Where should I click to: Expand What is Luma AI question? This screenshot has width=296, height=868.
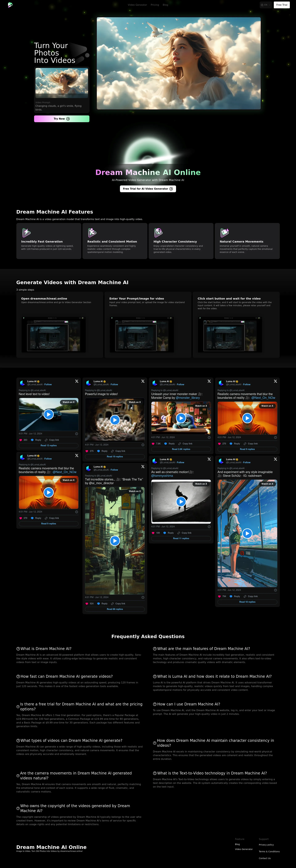212,676
